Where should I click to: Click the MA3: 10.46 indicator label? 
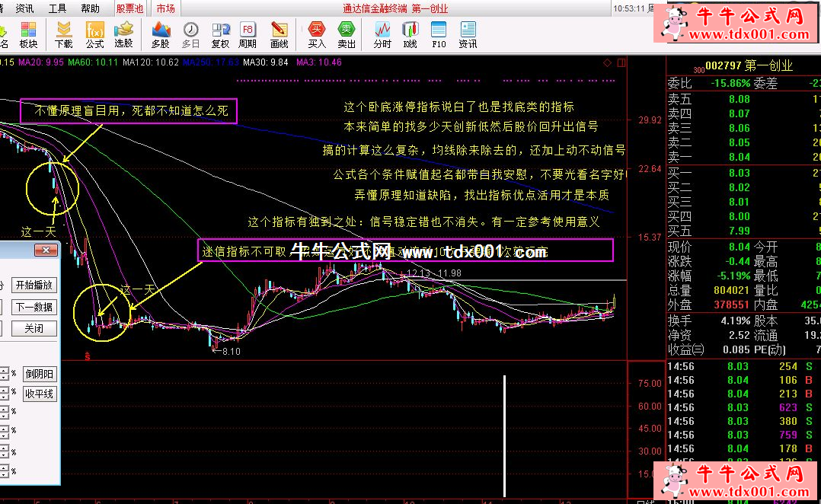(319, 62)
